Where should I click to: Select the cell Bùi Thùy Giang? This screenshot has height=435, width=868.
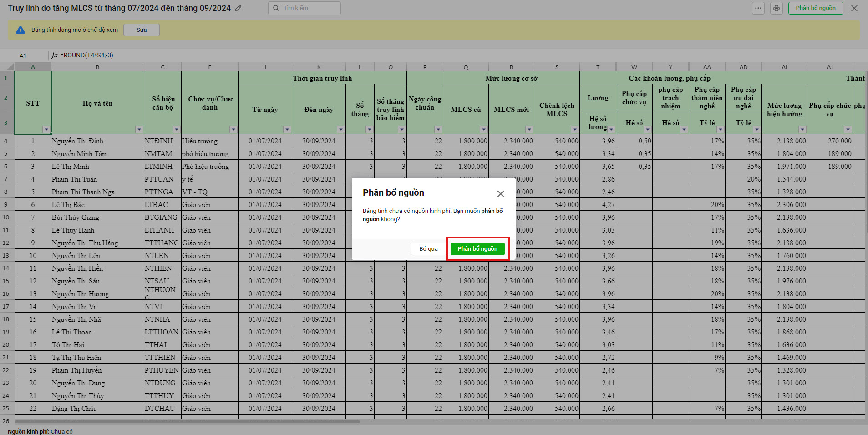97,217
